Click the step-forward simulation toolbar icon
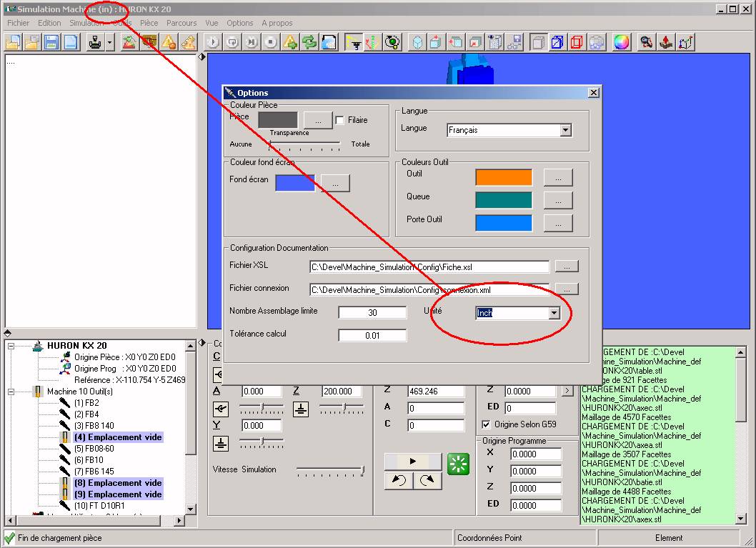The height and width of the screenshot is (548, 756). (x=252, y=42)
